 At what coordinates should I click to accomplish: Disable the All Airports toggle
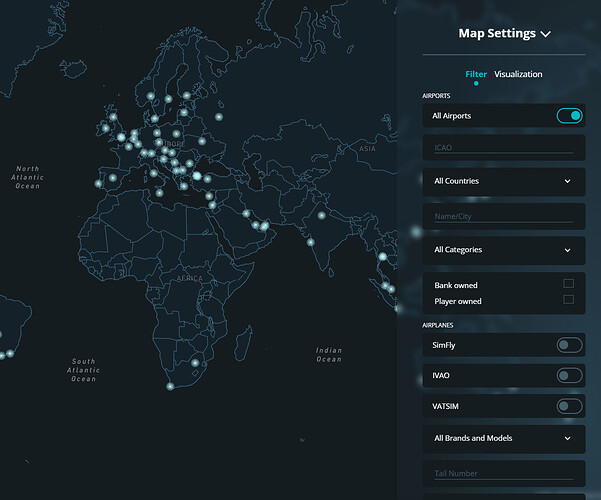coord(569,116)
